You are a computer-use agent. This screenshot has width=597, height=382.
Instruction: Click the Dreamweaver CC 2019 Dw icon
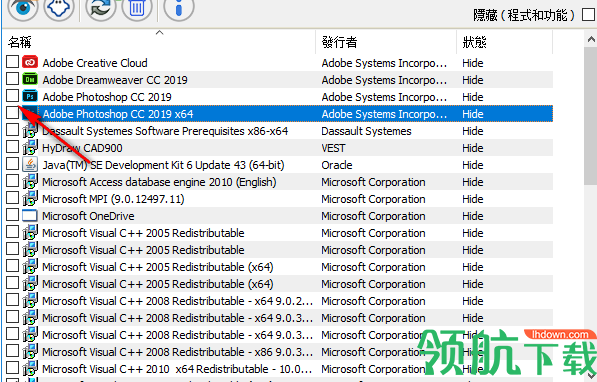pyautogui.click(x=30, y=79)
